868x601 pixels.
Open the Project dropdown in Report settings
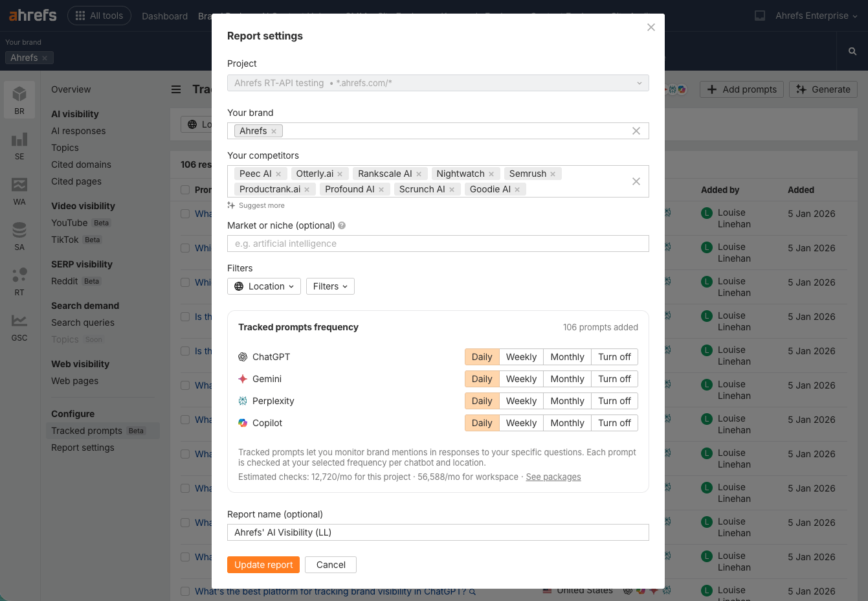coord(438,83)
